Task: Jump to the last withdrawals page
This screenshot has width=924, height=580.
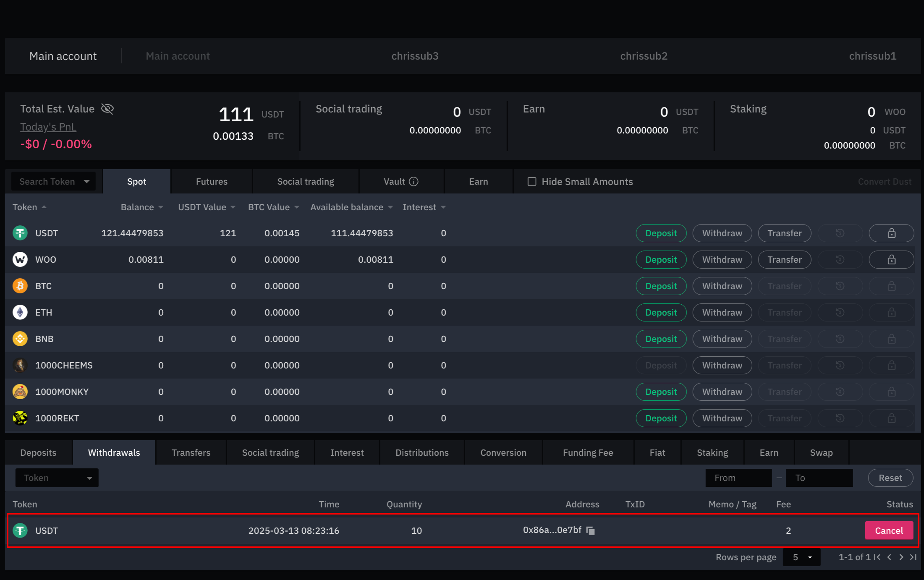Action: tap(913, 557)
